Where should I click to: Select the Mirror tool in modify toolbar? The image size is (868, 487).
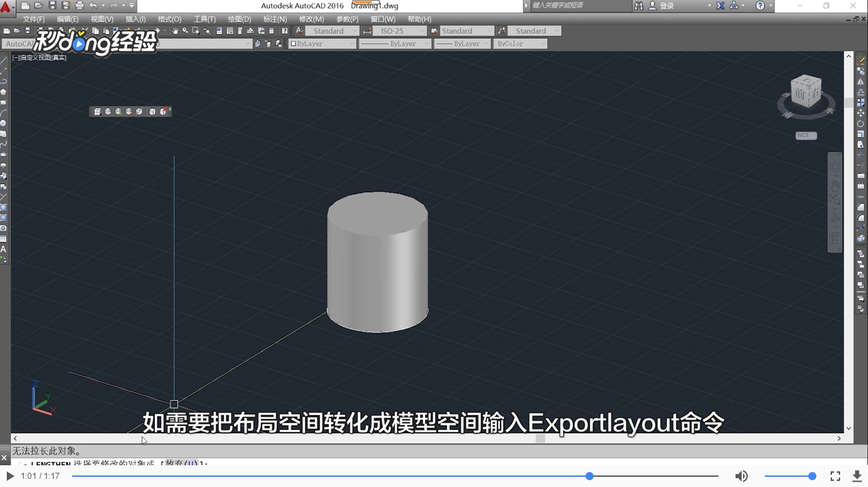pos(861,82)
